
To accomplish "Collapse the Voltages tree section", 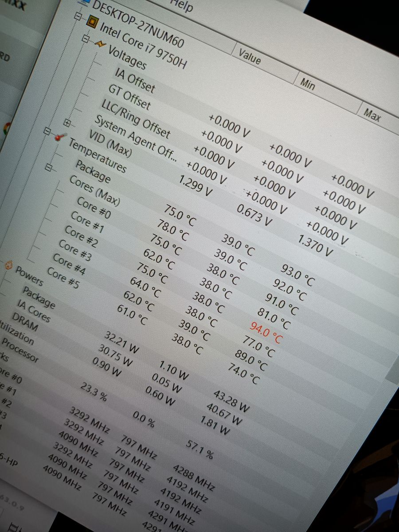I will click(x=86, y=39).
